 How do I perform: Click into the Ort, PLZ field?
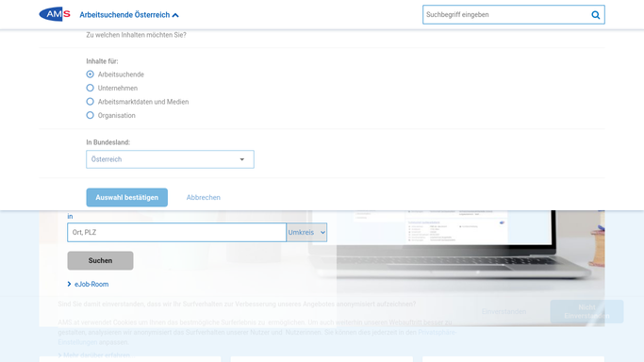pos(176,232)
